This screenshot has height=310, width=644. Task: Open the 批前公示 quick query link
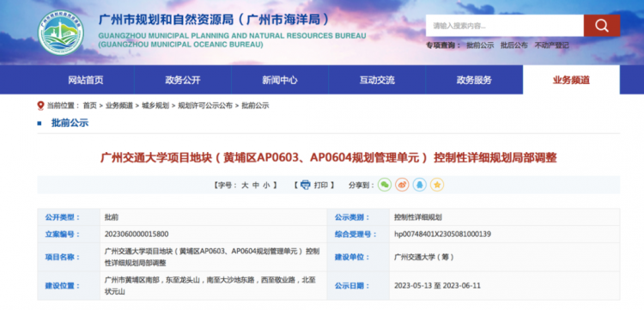tap(480, 46)
